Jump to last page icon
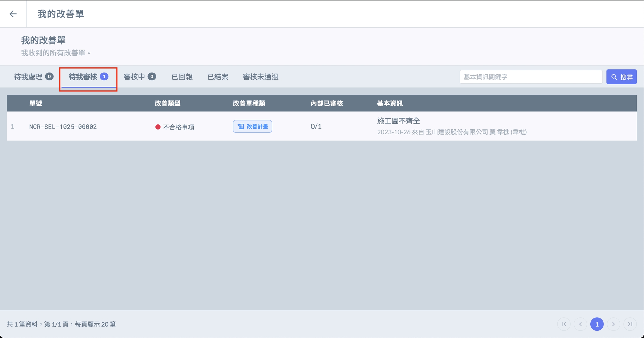The width and height of the screenshot is (644, 338). 630,324
